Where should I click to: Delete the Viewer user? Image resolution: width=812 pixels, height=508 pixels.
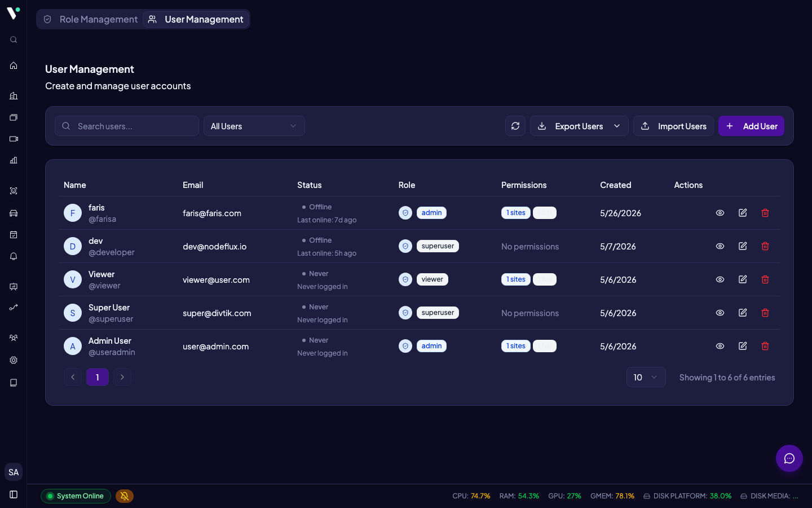(x=765, y=279)
